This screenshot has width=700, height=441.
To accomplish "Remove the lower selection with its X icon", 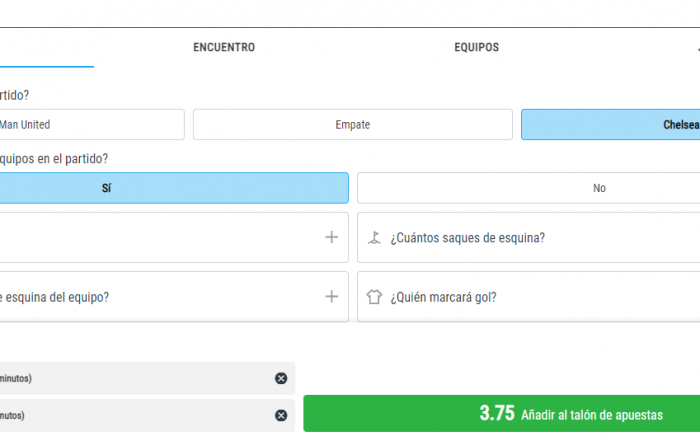I will point(281,415).
